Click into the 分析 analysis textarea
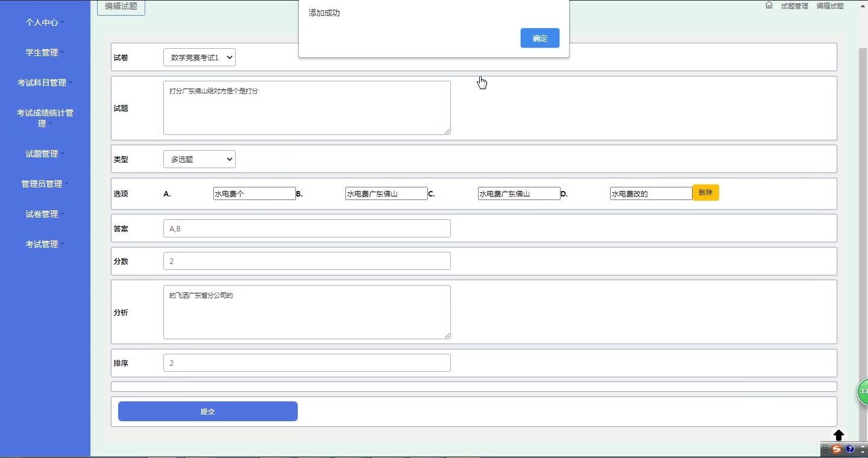 [307, 312]
